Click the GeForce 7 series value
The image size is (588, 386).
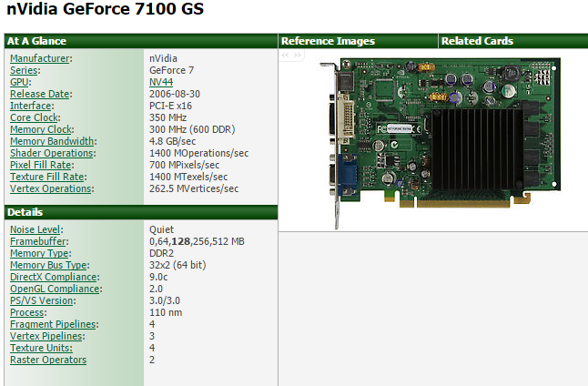[171, 70]
